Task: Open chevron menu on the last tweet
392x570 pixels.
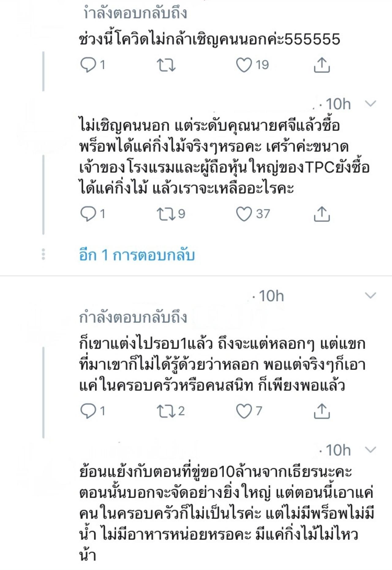Action: click(371, 450)
